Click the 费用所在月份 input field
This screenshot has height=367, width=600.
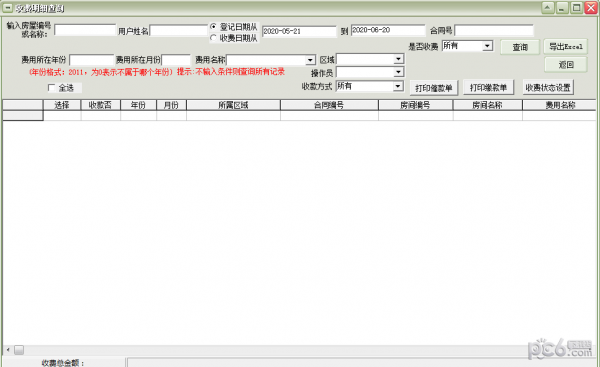point(176,60)
